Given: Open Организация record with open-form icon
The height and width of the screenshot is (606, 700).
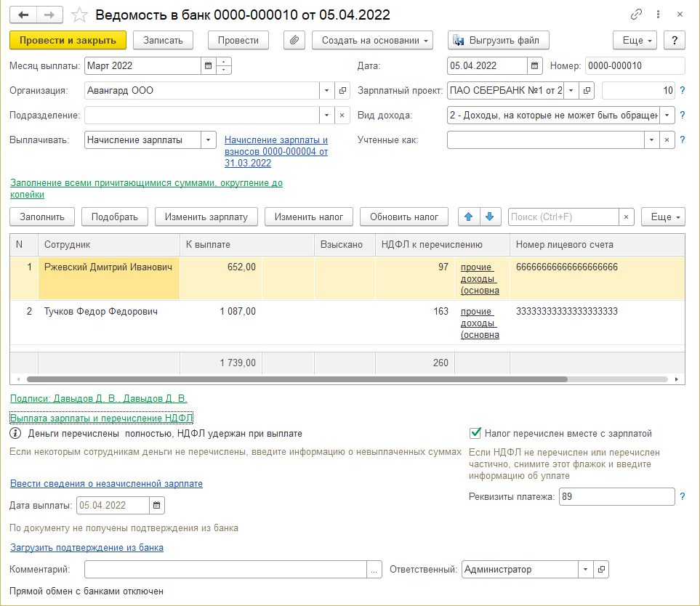Looking at the screenshot, I should pos(343,91).
